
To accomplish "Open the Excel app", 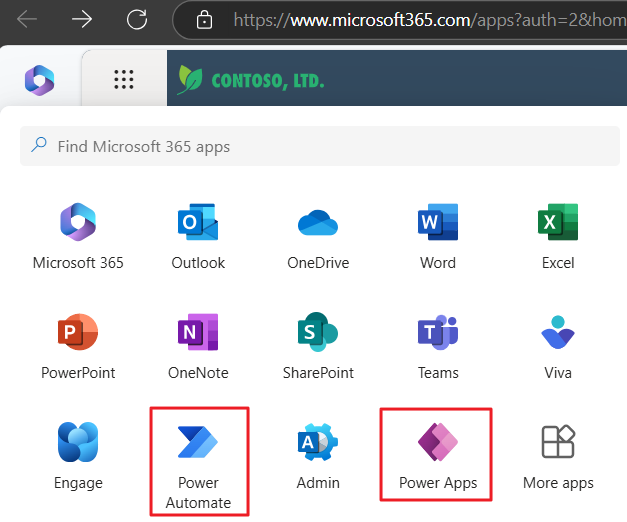I will click(558, 236).
